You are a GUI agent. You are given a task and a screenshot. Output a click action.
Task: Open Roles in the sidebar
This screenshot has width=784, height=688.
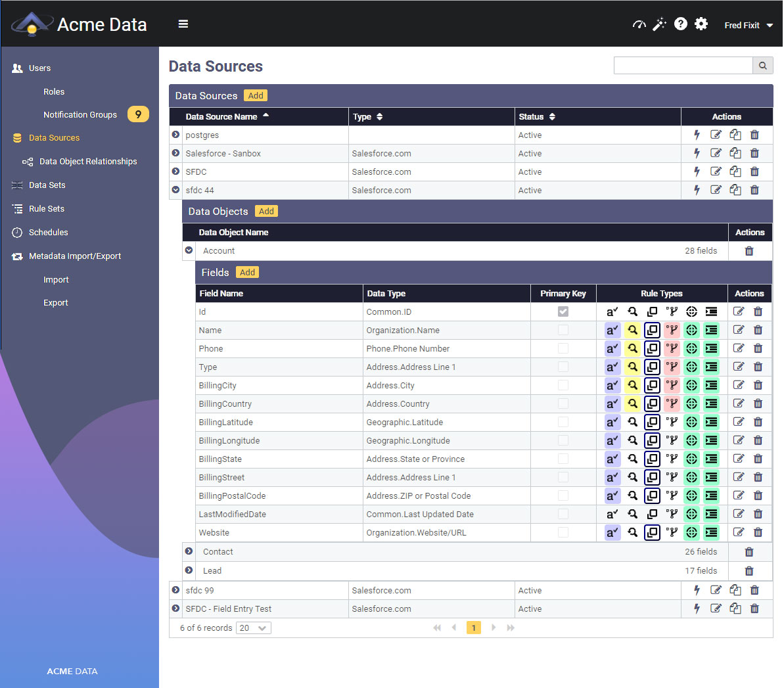[54, 91]
